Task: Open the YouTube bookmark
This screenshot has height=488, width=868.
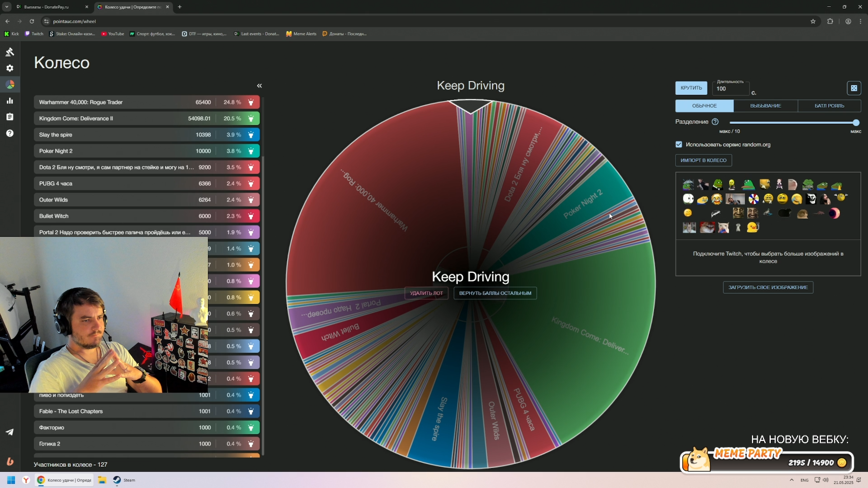Action: point(113,34)
